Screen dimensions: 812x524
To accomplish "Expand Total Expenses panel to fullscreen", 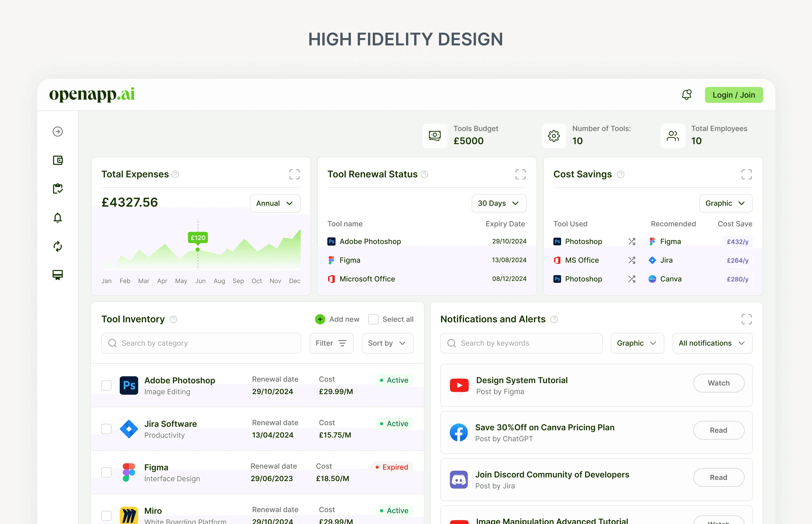I will (x=294, y=174).
